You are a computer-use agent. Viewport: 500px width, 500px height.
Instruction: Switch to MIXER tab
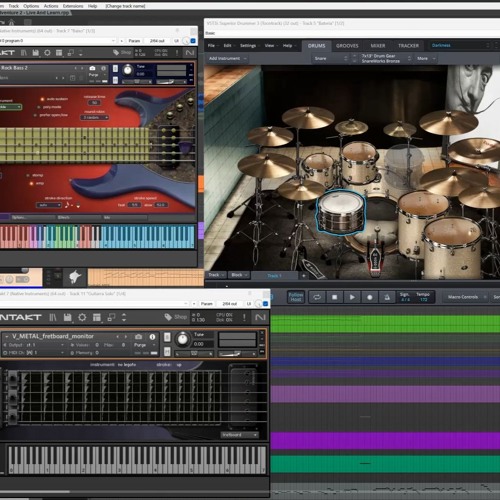click(x=378, y=46)
